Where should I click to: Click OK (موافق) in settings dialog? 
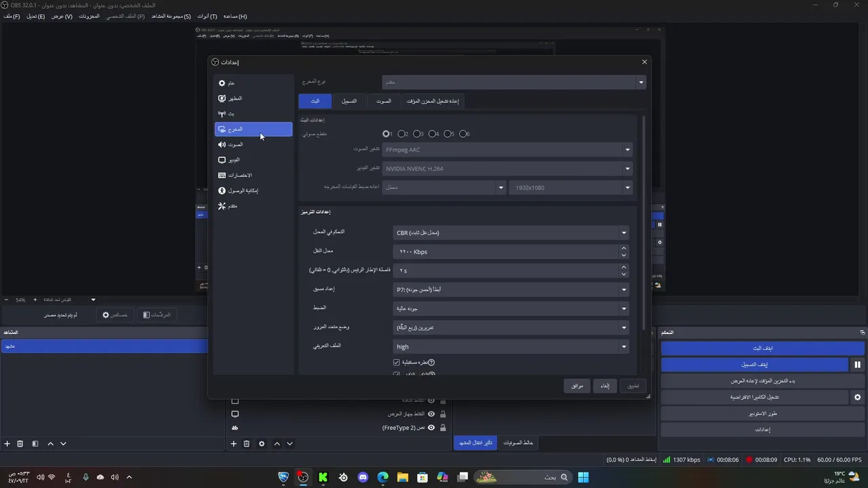tap(577, 386)
